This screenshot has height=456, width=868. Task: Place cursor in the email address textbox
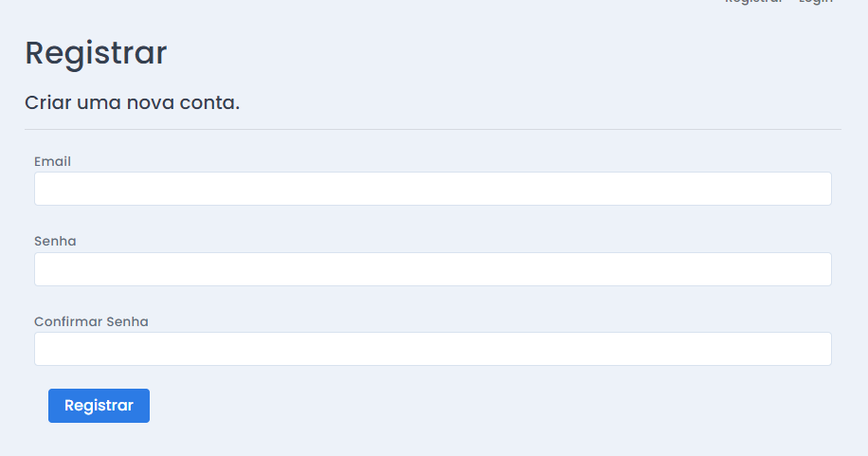(x=432, y=189)
